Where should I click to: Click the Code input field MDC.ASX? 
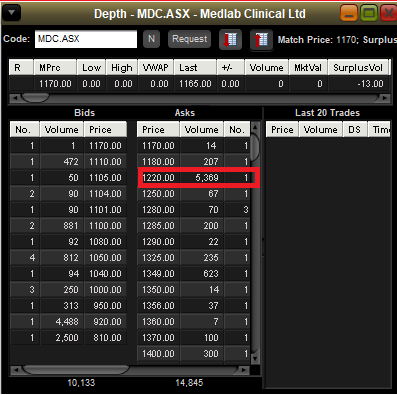(x=86, y=39)
